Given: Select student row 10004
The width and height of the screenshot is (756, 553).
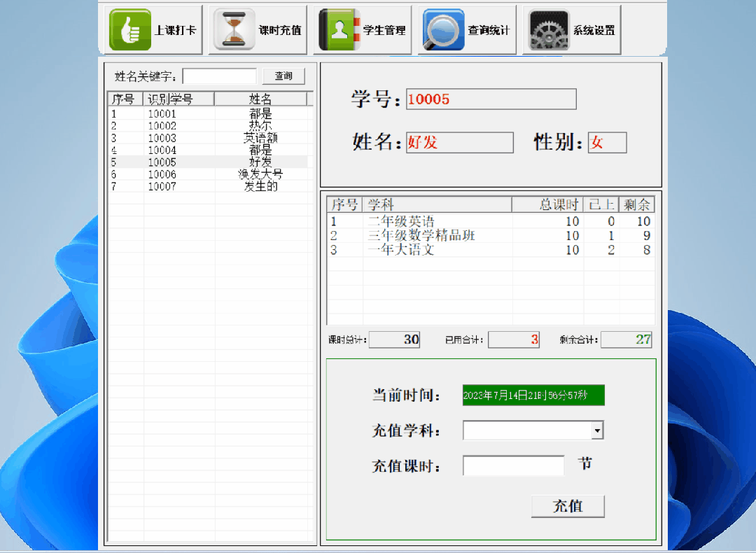Looking at the screenshot, I should coord(209,150).
